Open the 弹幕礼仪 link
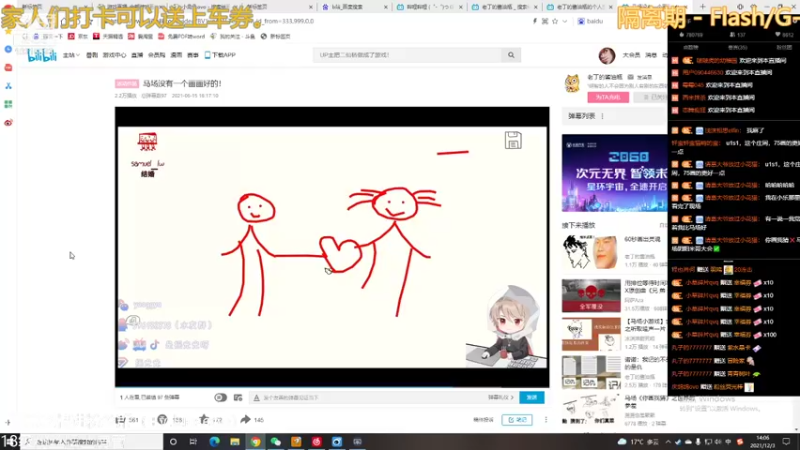The height and width of the screenshot is (450, 800). point(501,397)
